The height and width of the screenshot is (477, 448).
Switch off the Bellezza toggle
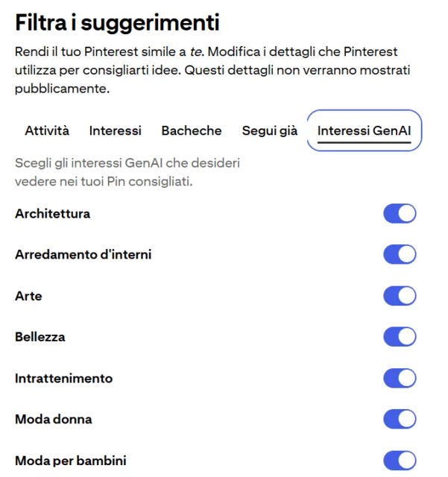(400, 337)
